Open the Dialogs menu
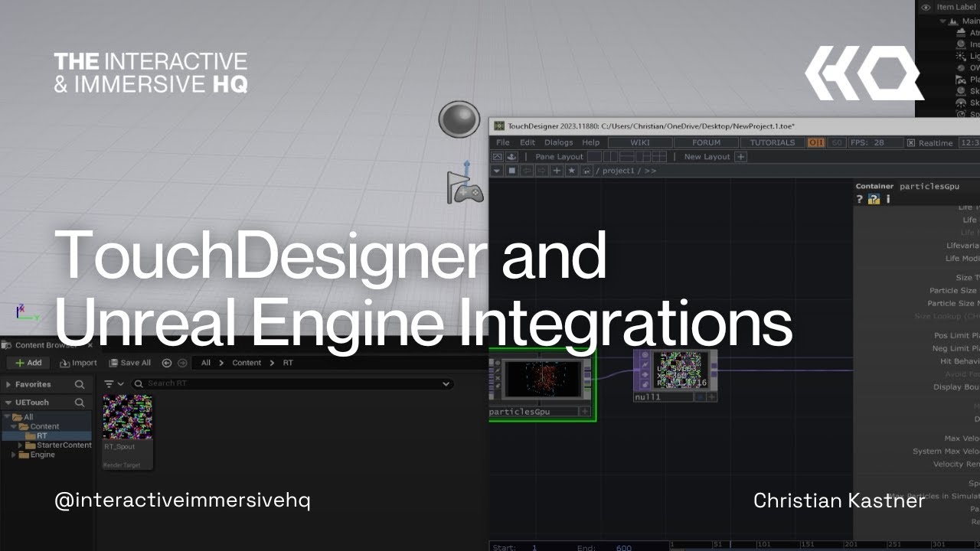 pos(558,142)
